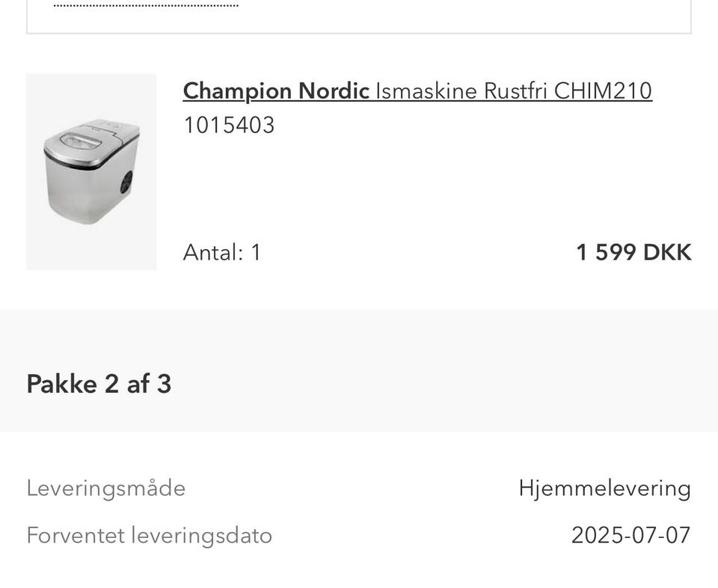Click the grey Pakke 2 af 3 section bar

pyautogui.click(x=449, y=371)
